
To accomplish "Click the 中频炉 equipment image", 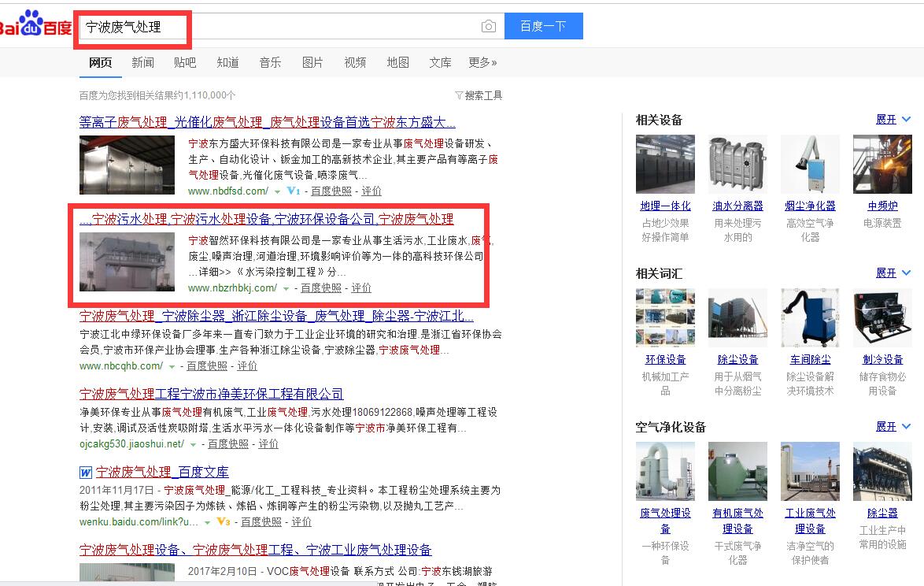I will 883,164.
